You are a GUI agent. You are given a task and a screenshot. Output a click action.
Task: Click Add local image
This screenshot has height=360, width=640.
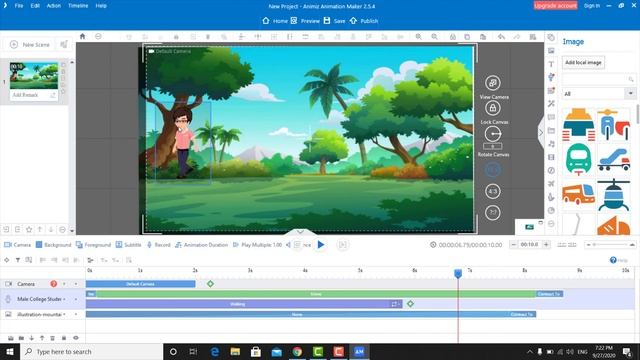point(583,62)
